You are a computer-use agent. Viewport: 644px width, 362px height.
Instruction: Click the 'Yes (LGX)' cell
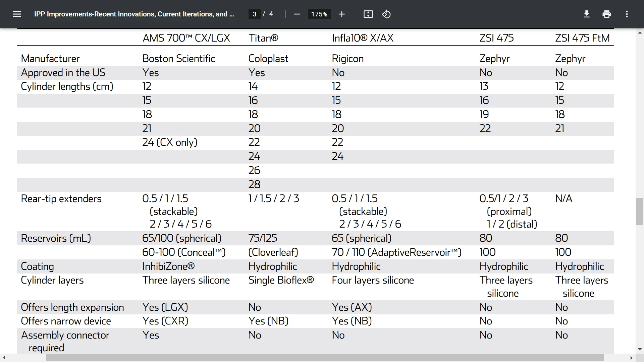click(x=165, y=307)
